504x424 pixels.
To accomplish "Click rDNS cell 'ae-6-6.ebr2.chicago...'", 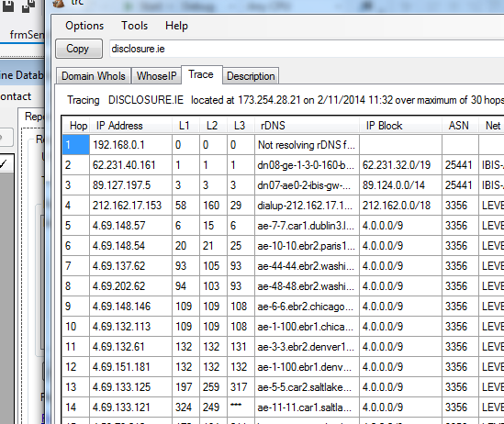I will tap(307, 307).
